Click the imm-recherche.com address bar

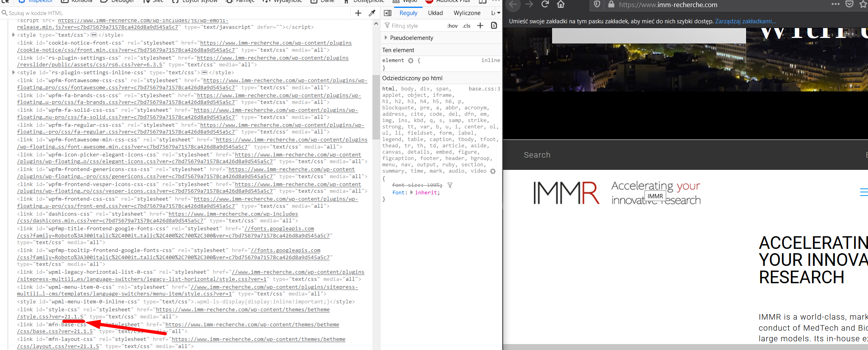[x=668, y=5]
